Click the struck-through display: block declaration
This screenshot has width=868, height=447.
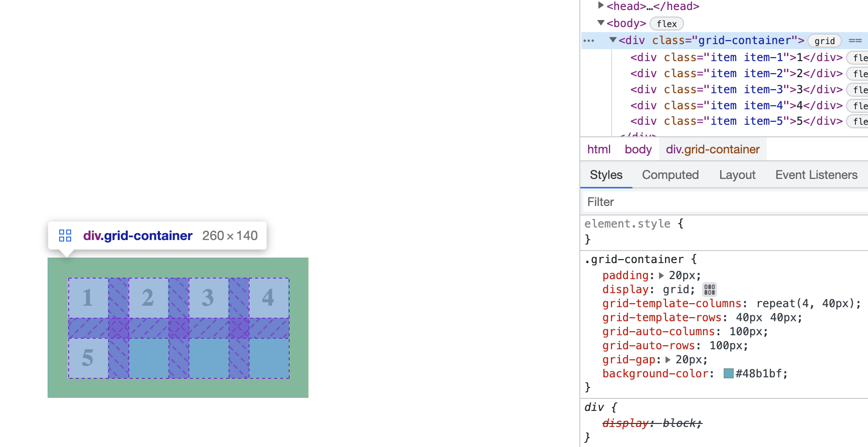652,423
